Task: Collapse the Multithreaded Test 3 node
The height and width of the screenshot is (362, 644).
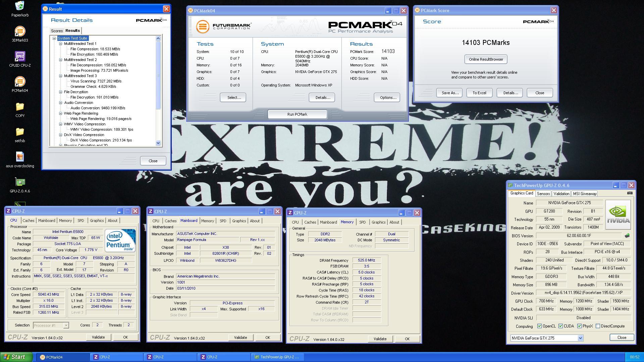Action: pyautogui.click(x=60, y=76)
